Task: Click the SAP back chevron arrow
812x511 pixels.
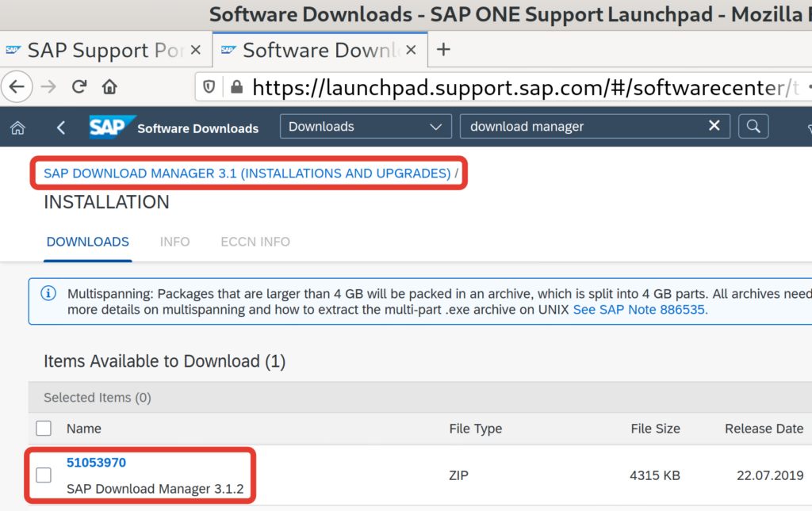Action: click(61, 127)
